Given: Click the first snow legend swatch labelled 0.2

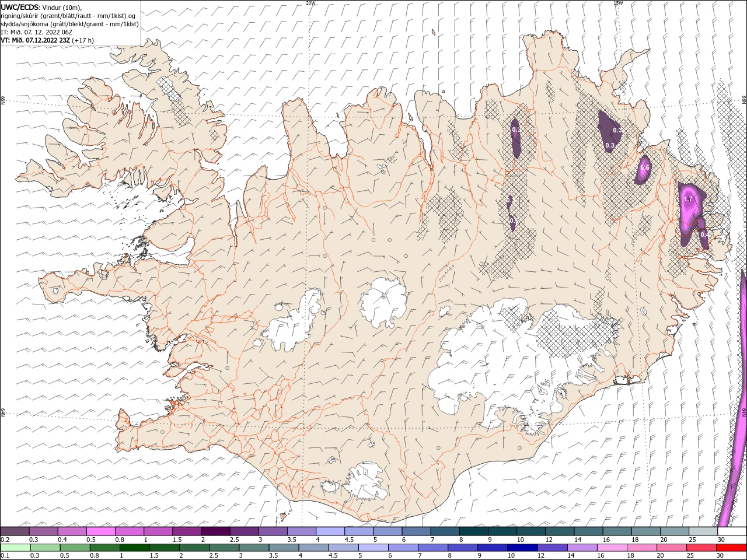Looking at the screenshot, I should click(x=15, y=531).
